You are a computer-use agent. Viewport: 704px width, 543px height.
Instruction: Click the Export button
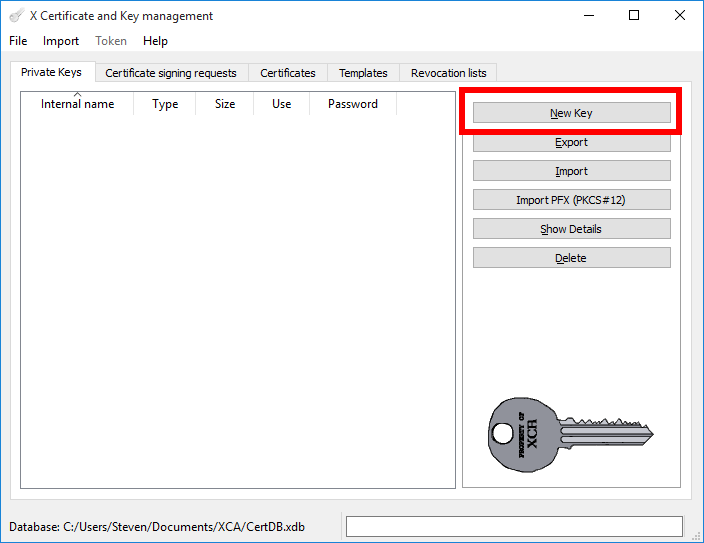[571, 142]
